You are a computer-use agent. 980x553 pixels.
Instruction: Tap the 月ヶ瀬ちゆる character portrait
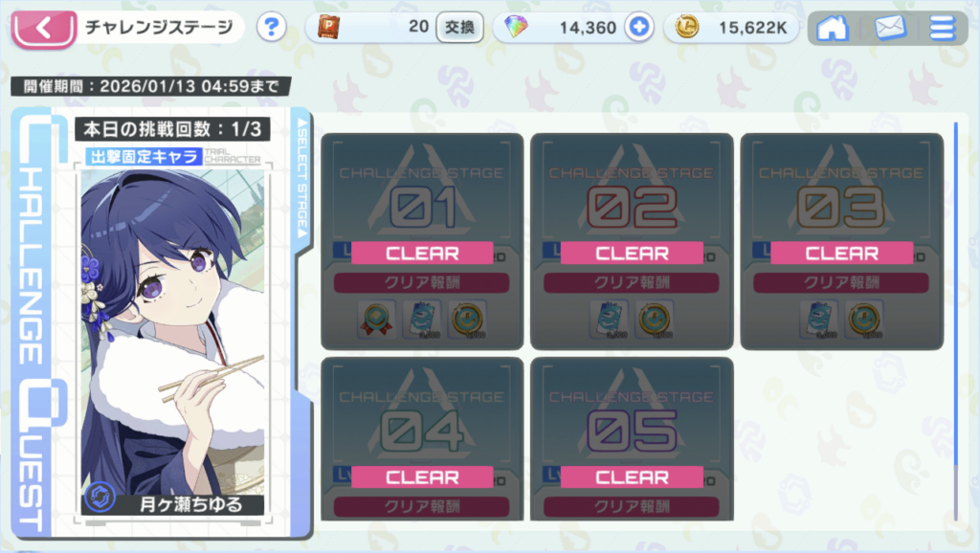click(173, 343)
